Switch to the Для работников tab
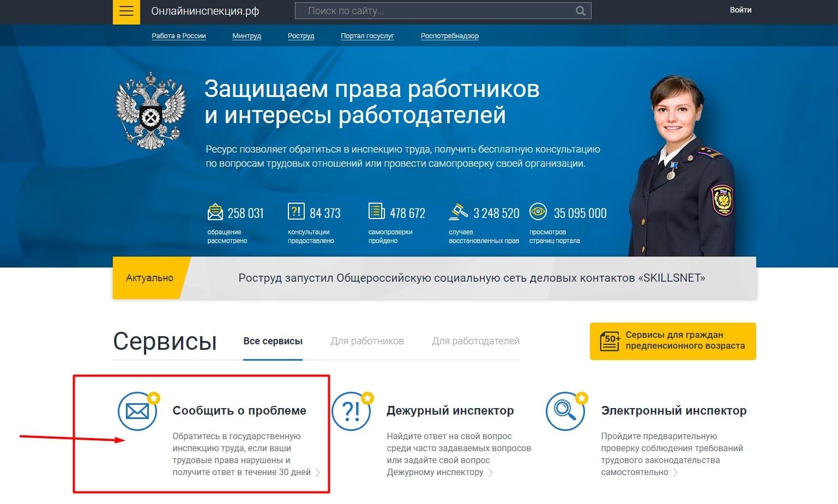The width and height of the screenshot is (838, 504). pyautogui.click(x=367, y=341)
